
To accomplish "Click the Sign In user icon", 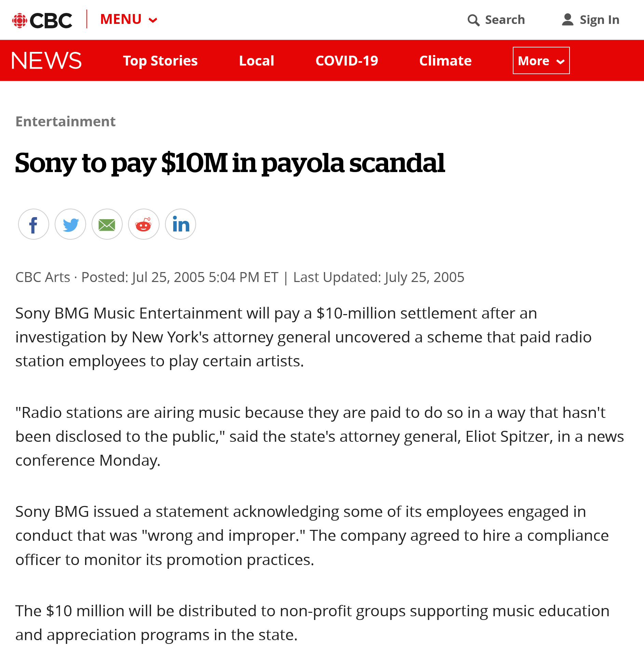I will click(567, 20).
